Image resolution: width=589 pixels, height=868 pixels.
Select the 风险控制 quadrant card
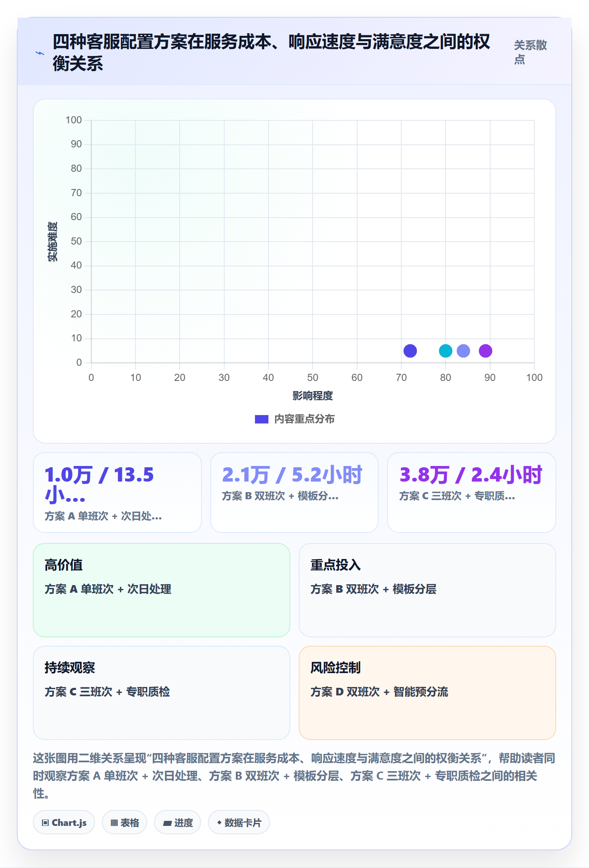pos(427,693)
